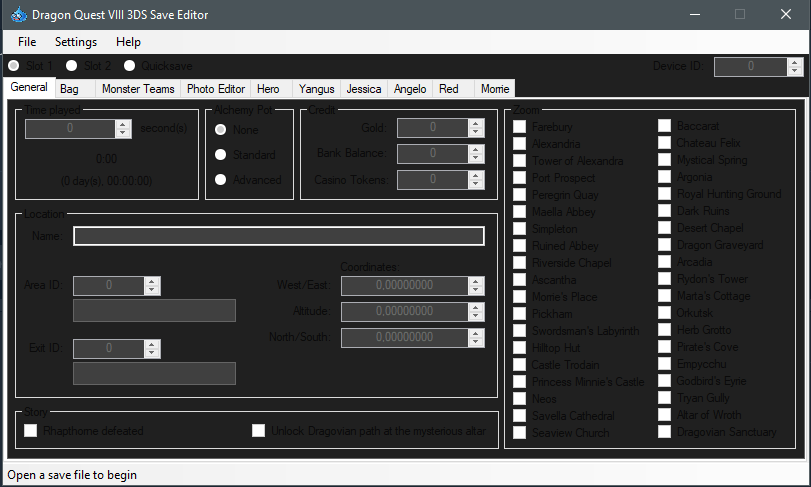Viewport: 811px width, 487px height.
Task: Check the Tower of Alexandra checkbox
Action: tap(519, 161)
